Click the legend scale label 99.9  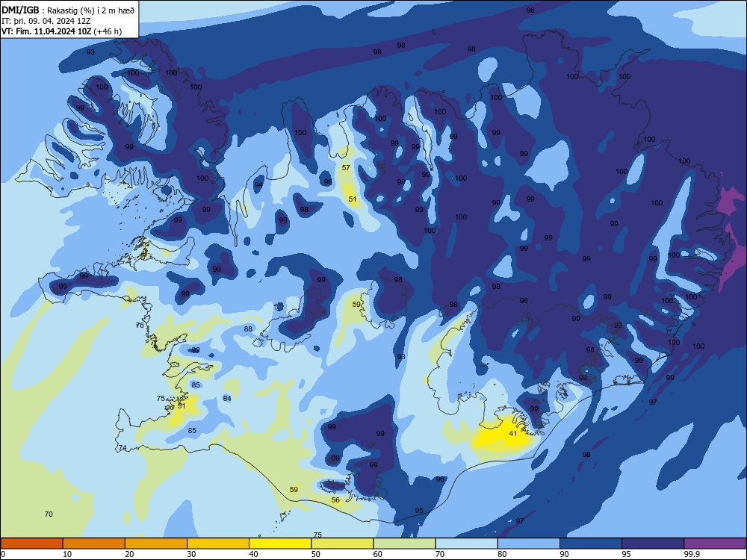[692, 554]
